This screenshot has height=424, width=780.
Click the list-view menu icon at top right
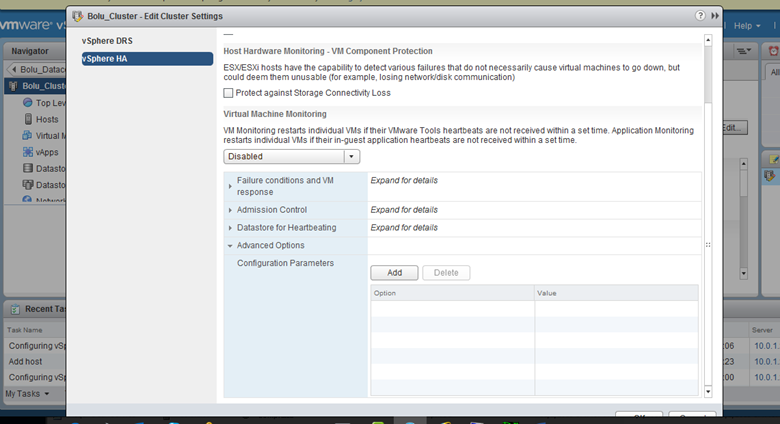tap(744, 51)
